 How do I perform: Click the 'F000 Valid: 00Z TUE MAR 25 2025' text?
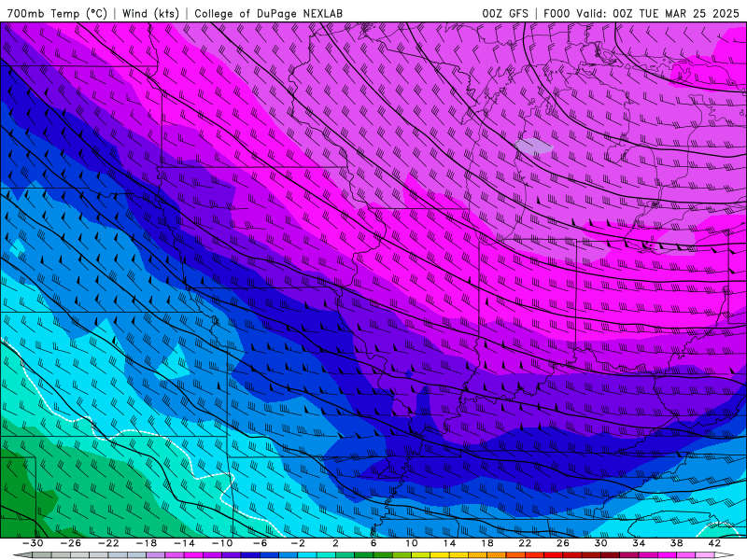641,14
